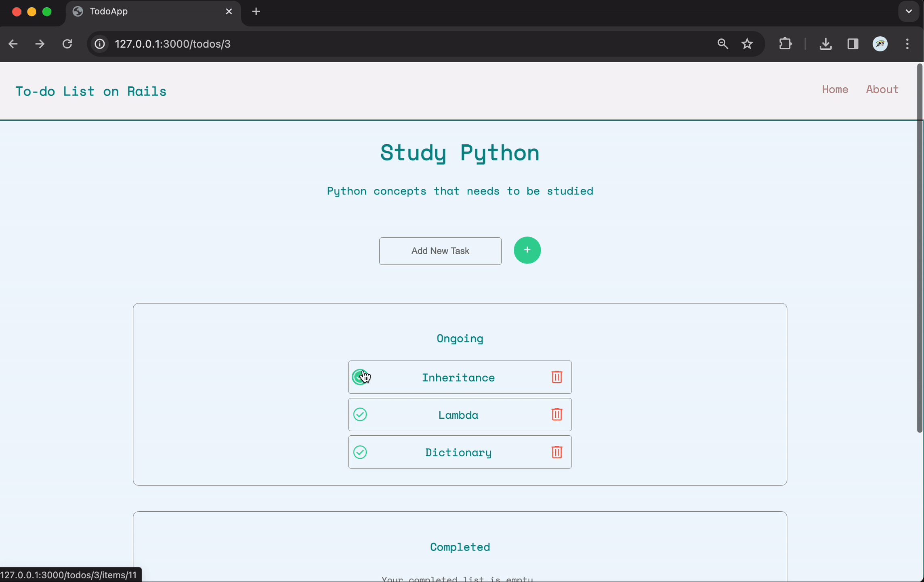
Task: Click the completion checkmark for Dictionary
Action: point(361,452)
